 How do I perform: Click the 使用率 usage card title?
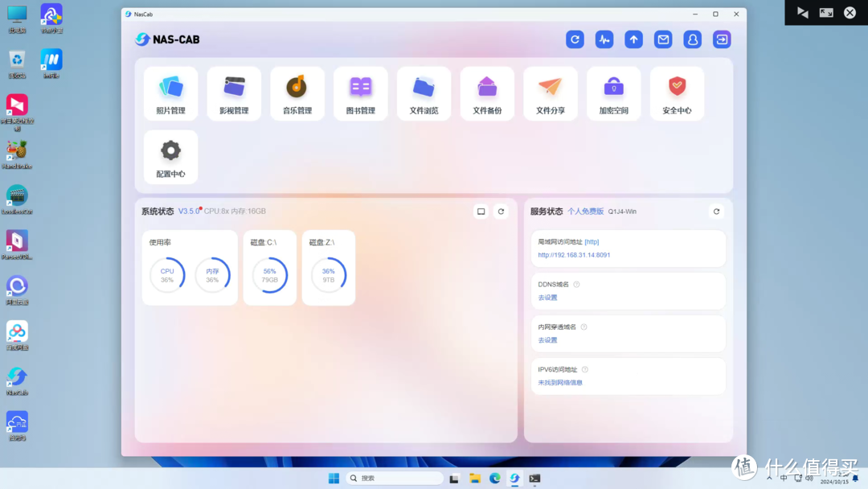coord(160,243)
